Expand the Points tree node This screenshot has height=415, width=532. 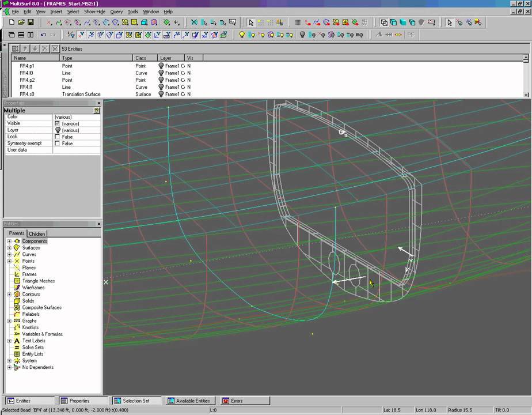[x=9, y=261]
